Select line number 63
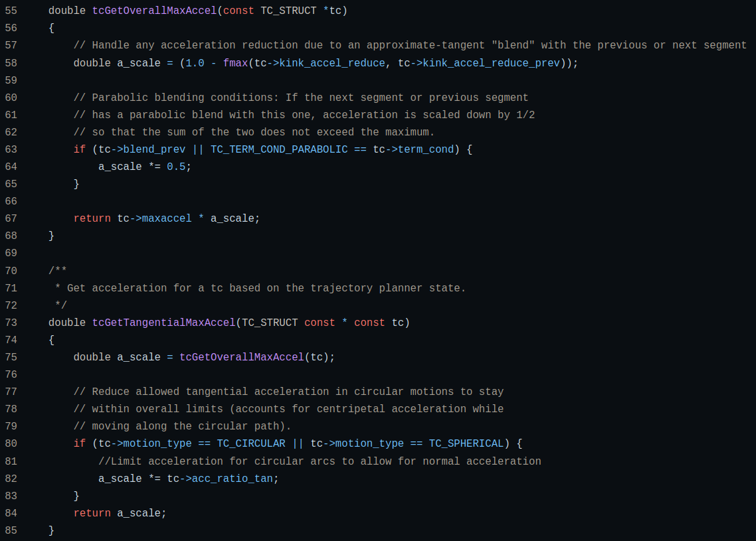Viewport: 756px width, 541px height. click(x=11, y=149)
